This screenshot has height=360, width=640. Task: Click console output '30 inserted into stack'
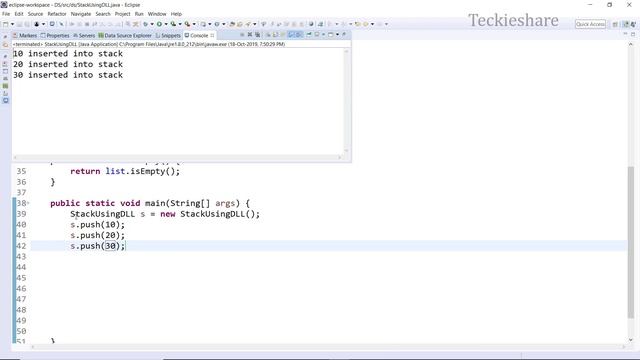point(68,75)
